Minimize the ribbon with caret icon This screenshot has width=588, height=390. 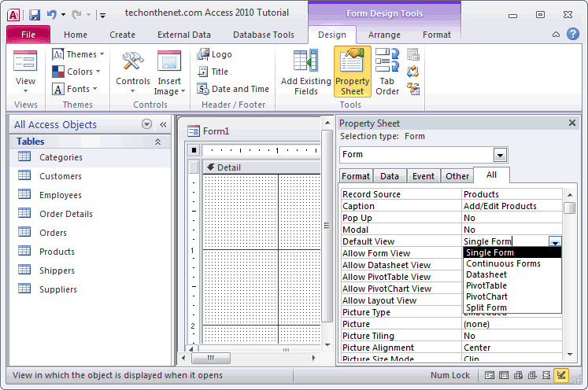(557, 35)
